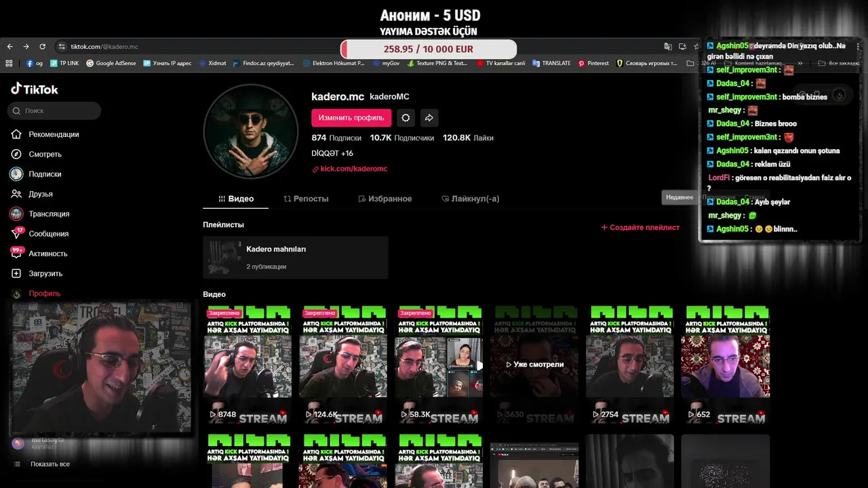
Task: Open the Pinterest bookmark
Action: click(x=594, y=63)
